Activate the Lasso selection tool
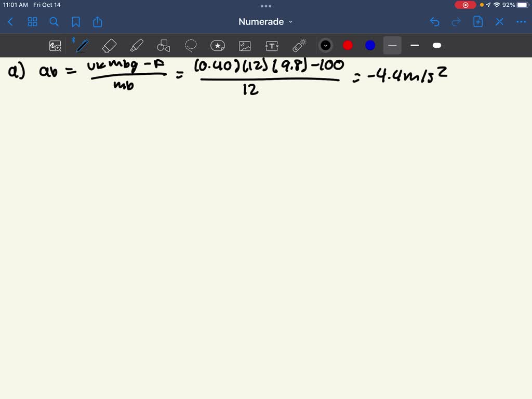Image resolution: width=532 pixels, height=399 pixels. [x=191, y=45]
